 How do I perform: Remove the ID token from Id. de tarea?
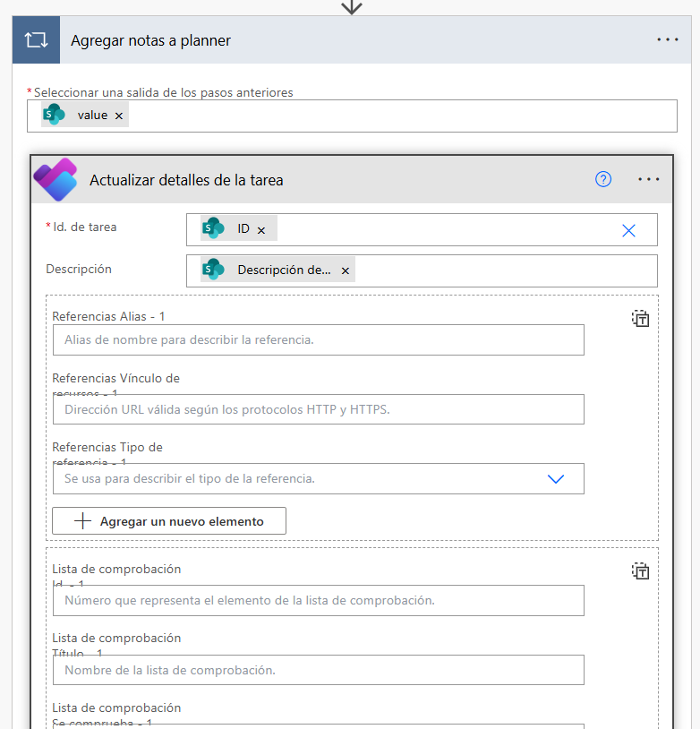[261, 230]
